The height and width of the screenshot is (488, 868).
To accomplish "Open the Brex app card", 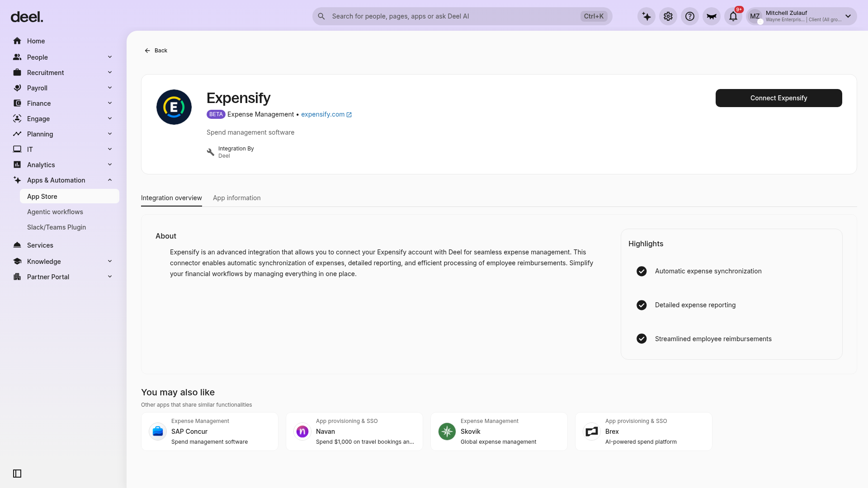I will coord(644,432).
